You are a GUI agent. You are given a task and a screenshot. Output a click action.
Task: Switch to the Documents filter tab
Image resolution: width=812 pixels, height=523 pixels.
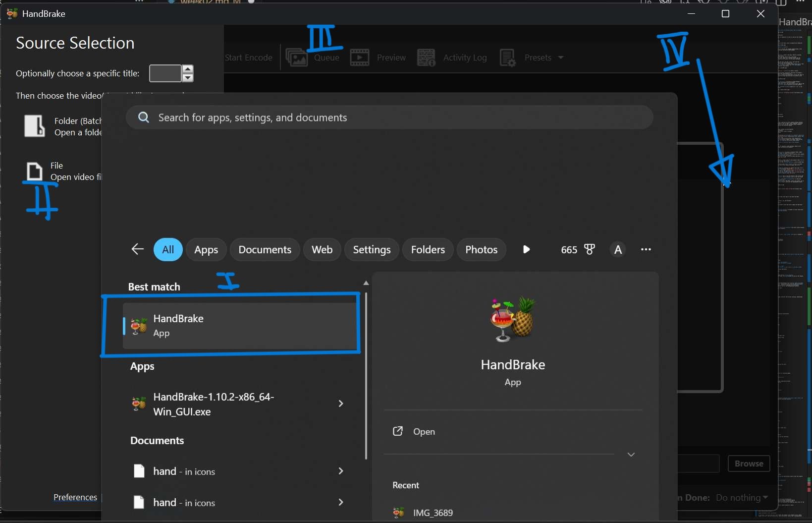[x=265, y=249]
